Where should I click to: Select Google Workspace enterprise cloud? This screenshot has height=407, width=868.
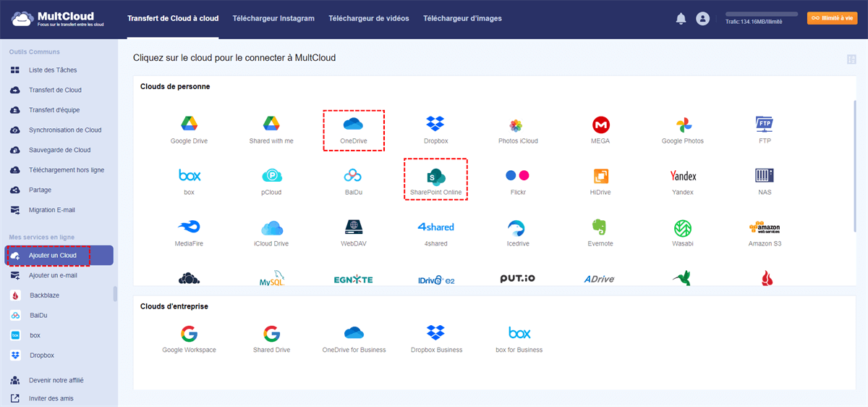coord(189,333)
